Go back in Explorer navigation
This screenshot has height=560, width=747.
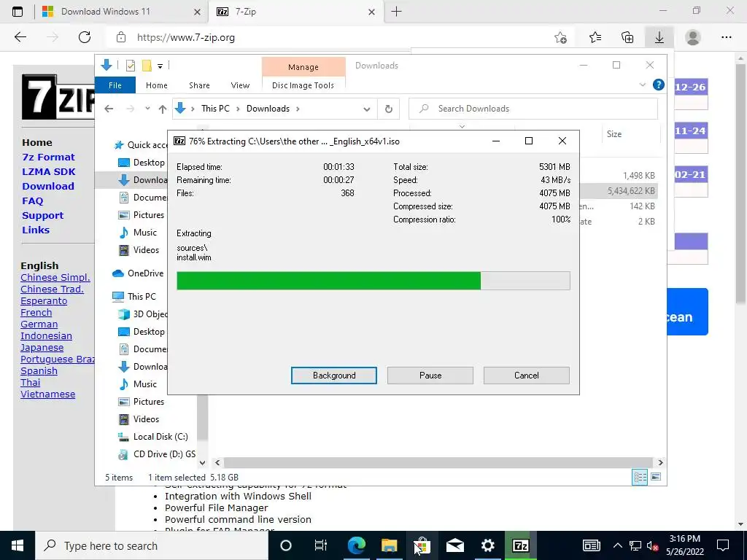(x=109, y=109)
